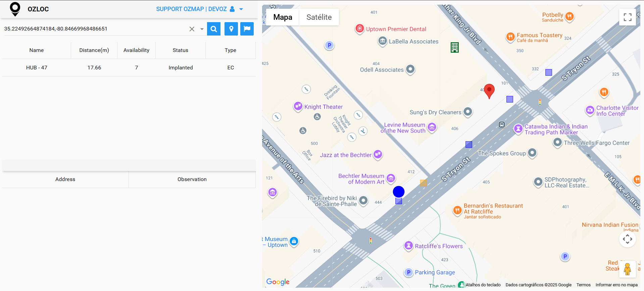Viewport: 644px width, 291px height.
Task: Click Famous Toastery restaurant icon
Action: pos(510,37)
